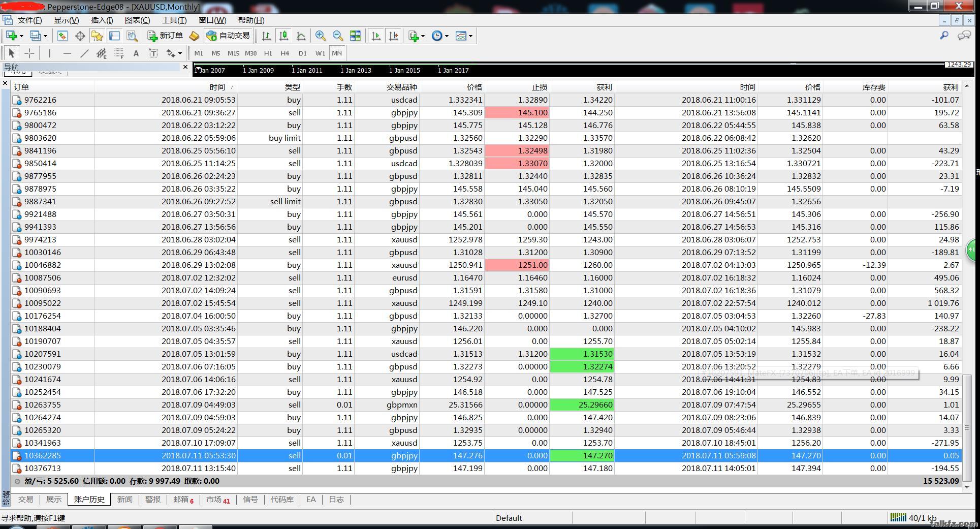The width and height of the screenshot is (980, 529).
Task: Expand Profiles dropdown arrow
Action: pyautogui.click(x=45, y=36)
